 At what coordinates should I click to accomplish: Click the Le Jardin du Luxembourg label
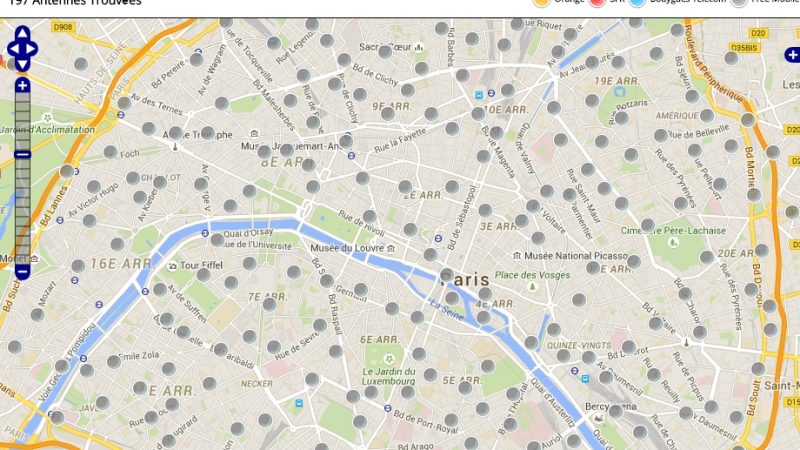389,376
